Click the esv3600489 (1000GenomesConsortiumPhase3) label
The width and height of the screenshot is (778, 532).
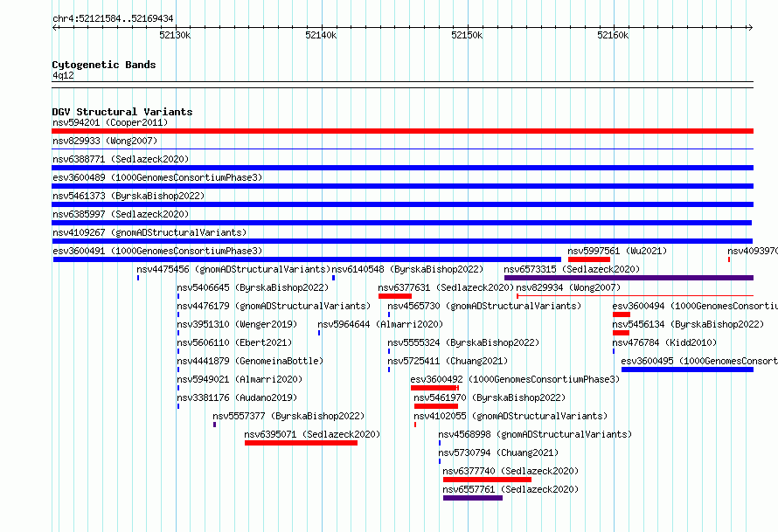pyautogui.click(x=157, y=177)
